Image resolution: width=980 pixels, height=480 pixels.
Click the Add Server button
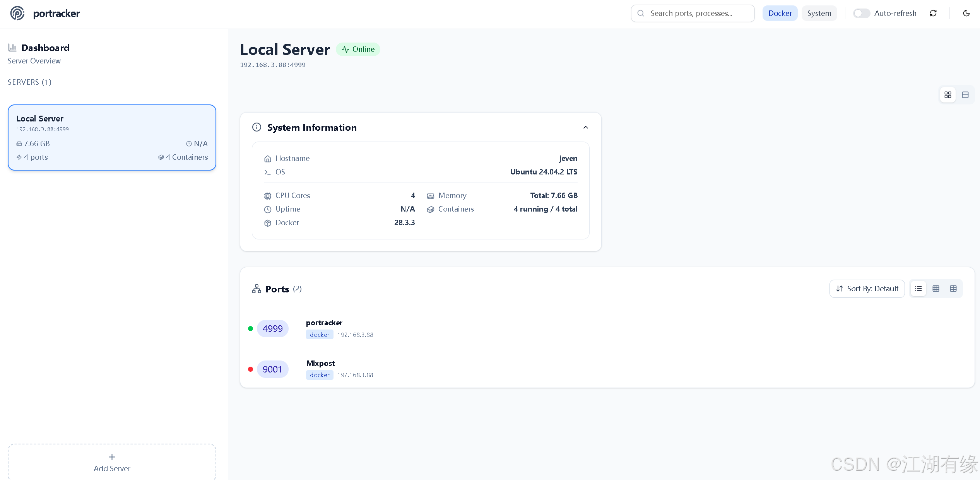112,462
